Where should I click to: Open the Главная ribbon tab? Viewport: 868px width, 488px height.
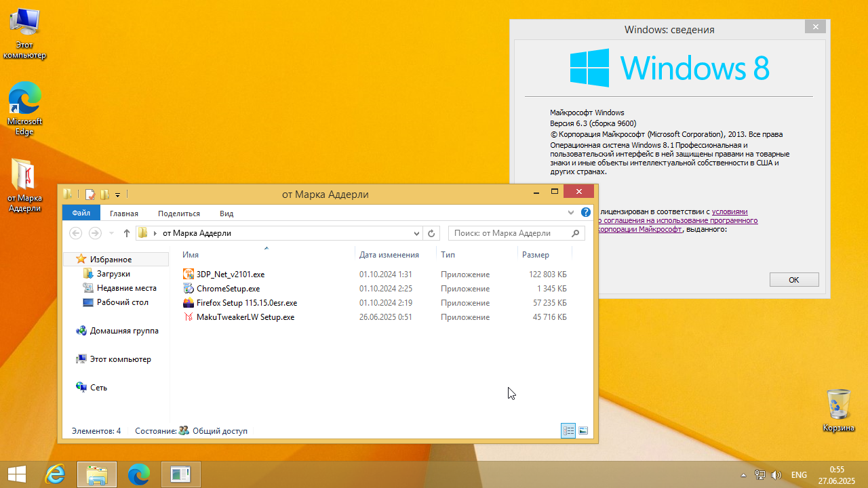point(124,213)
